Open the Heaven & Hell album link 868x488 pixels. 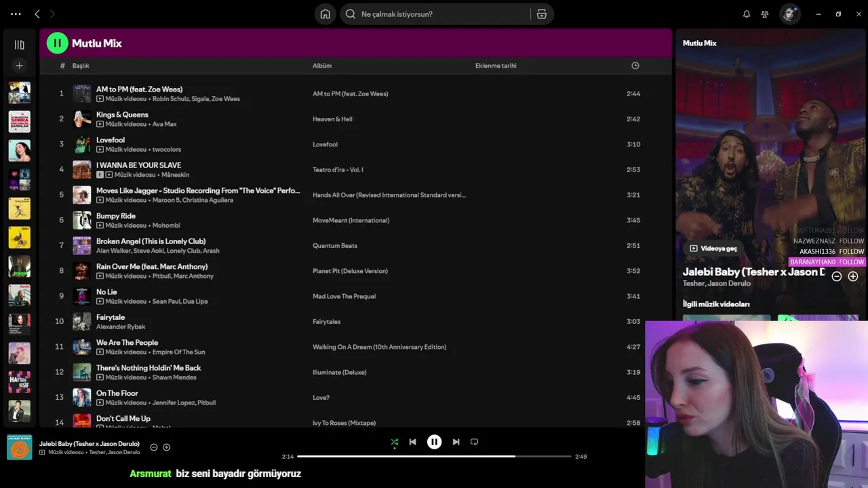point(332,119)
